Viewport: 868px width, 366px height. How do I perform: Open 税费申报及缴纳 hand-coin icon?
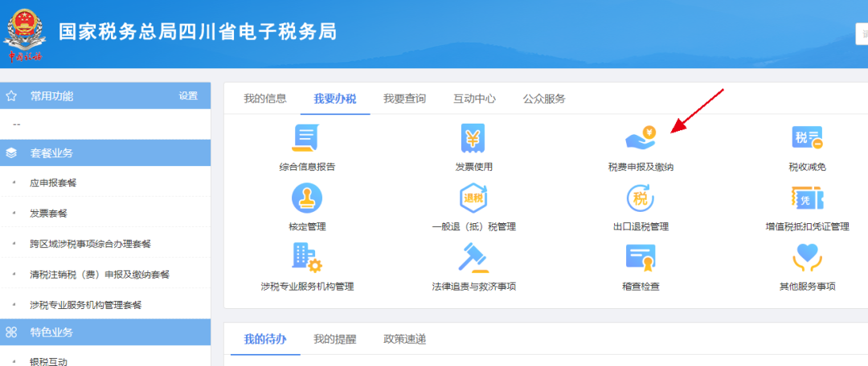point(641,138)
